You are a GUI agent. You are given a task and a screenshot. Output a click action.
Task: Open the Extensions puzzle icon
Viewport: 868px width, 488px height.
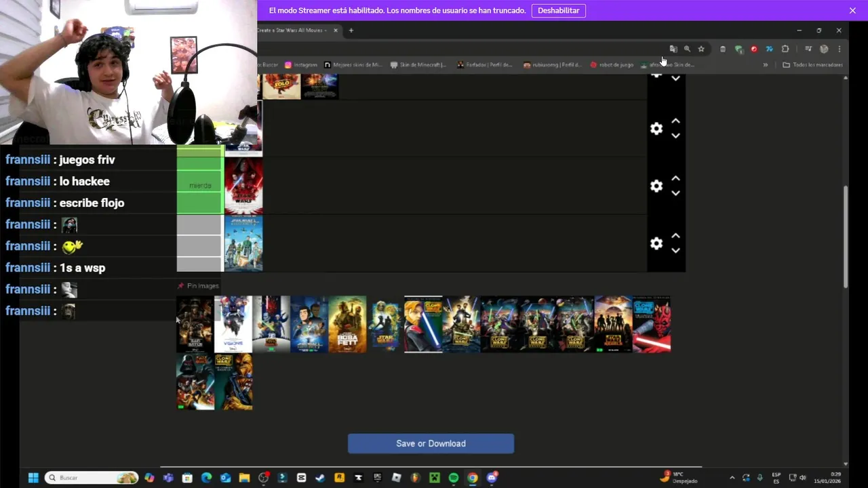785,49
